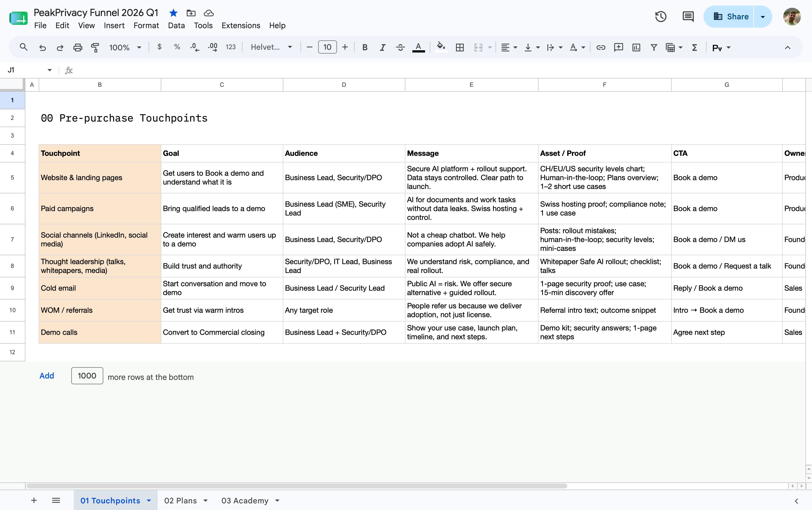
Task: Click the Share button
Action: (x=731, y=17)
